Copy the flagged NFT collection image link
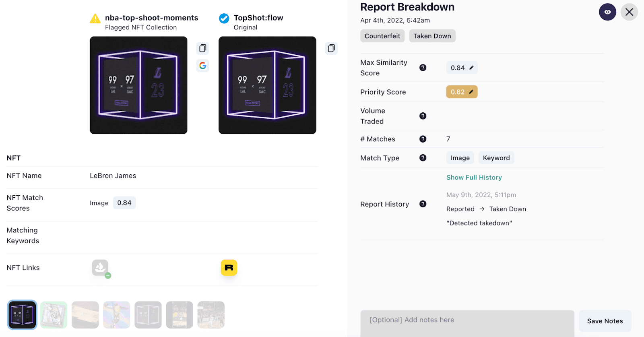 (202, 48)
